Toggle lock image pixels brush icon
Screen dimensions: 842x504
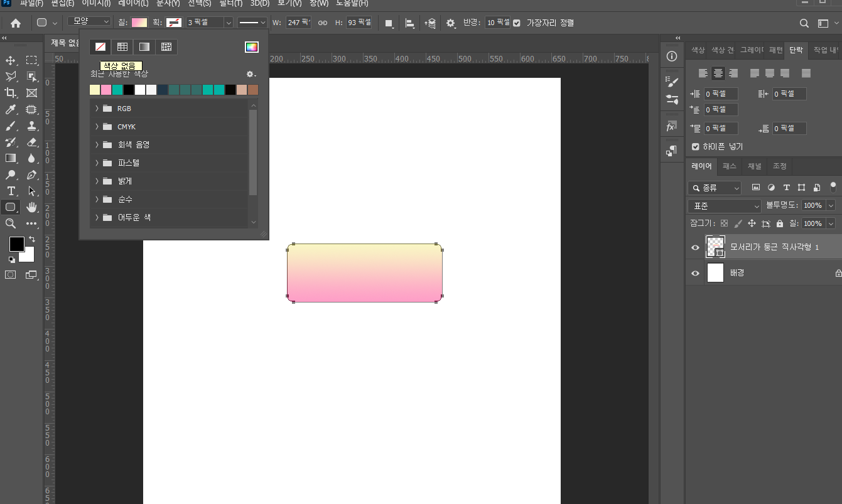pyautogui.click(x=738, y=223)
